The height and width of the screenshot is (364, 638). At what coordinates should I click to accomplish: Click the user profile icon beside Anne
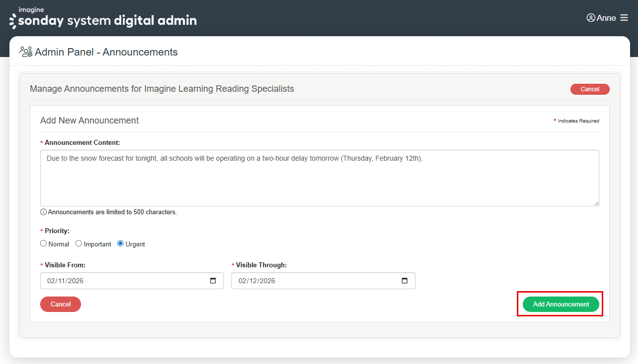point(591,18)
